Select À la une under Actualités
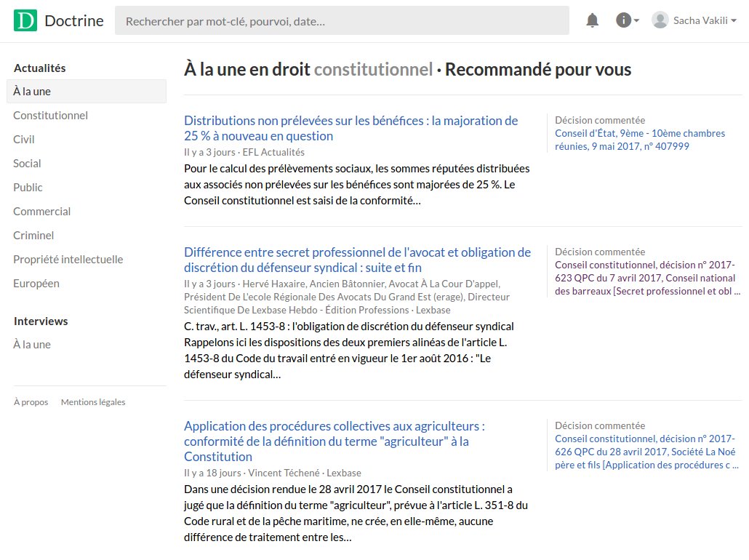The width and height of the screenshot is (749, 560). pos(87,91)
